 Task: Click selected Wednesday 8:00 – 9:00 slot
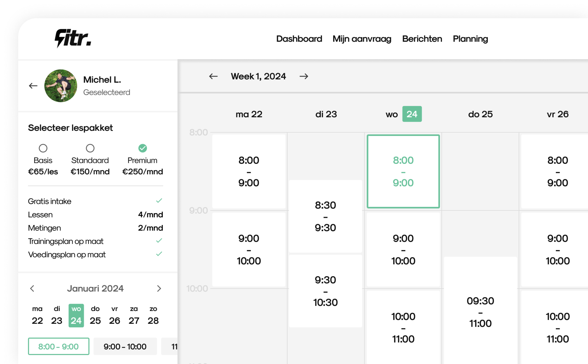point(403,171)
